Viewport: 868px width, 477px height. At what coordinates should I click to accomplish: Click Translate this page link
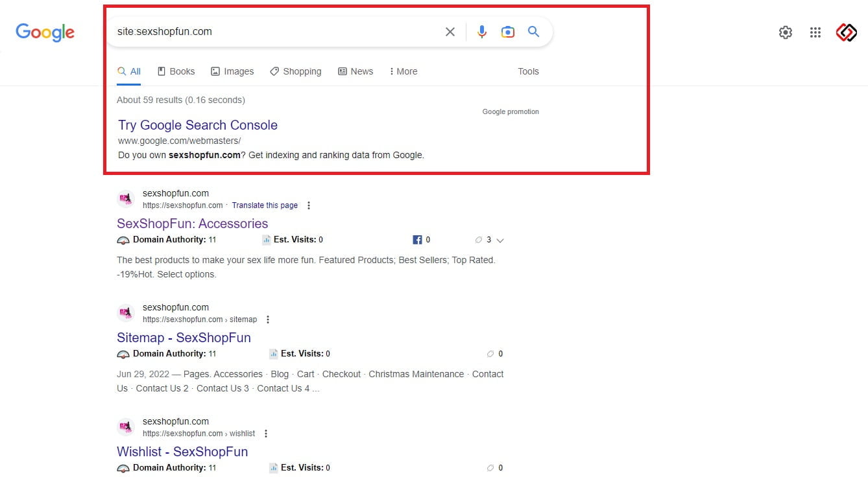(265, 205)
